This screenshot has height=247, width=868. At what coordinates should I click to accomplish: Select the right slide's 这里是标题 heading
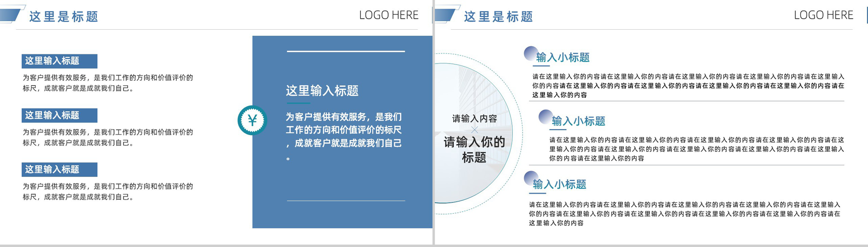499,17
